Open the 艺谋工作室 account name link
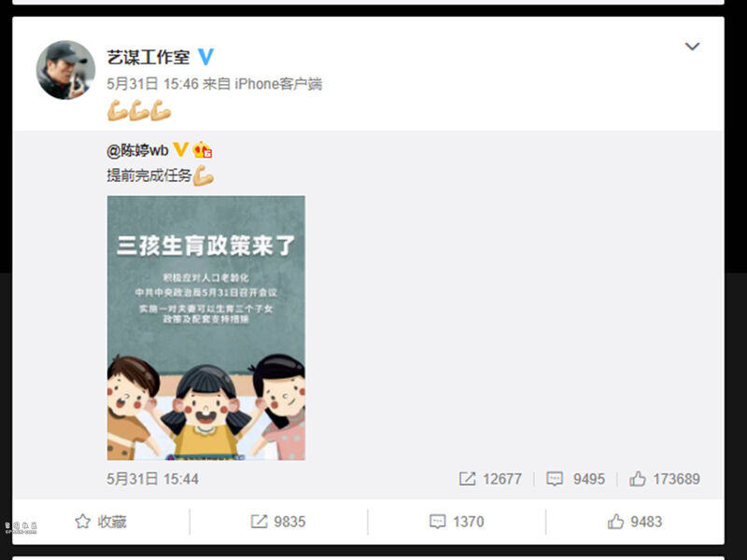Image resolution: width=747 pixels, height=560 pixels. coord(148,57)
